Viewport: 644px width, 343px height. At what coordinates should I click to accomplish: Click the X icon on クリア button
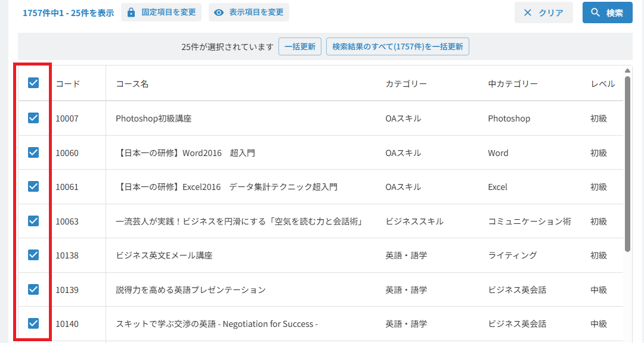528,13
